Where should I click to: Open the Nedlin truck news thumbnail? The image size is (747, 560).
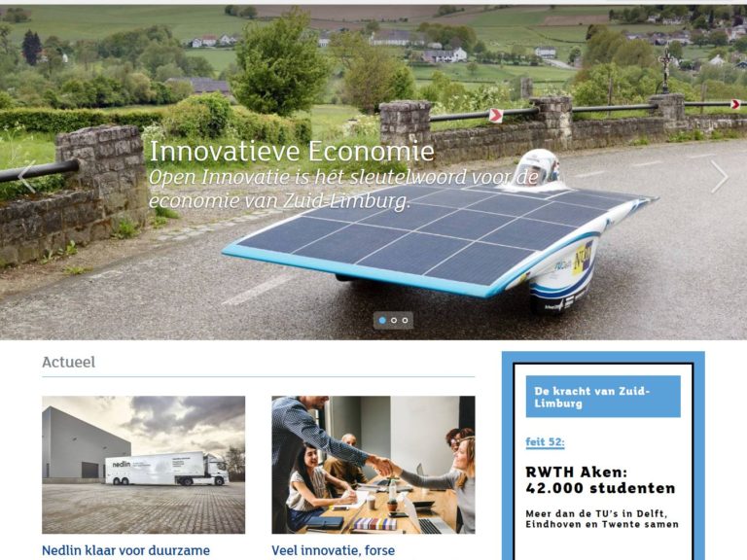pos(143,465)
